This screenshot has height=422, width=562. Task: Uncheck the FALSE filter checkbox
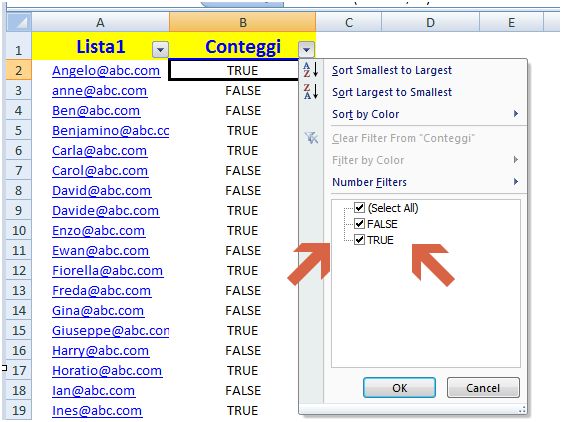[359, 224]
